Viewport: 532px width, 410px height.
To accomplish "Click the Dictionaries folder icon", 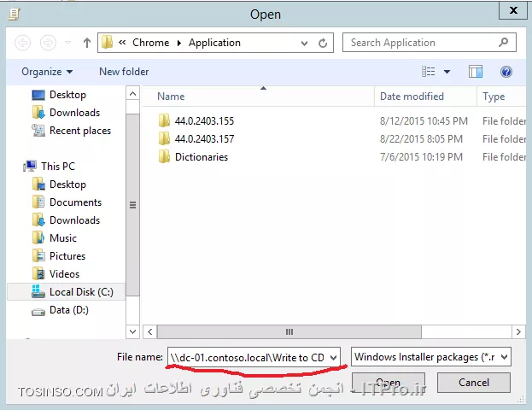I will click(x=164, y=157).
